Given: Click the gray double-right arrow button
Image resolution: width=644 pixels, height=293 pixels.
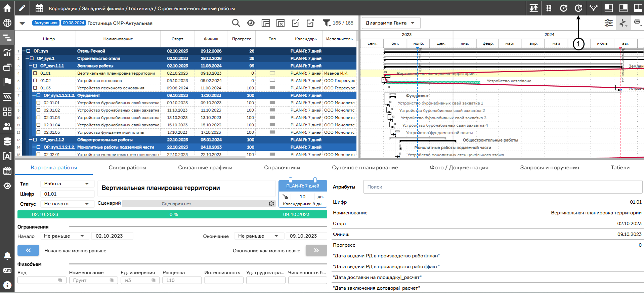Looking at the screenshot, I should coord(316,250).
